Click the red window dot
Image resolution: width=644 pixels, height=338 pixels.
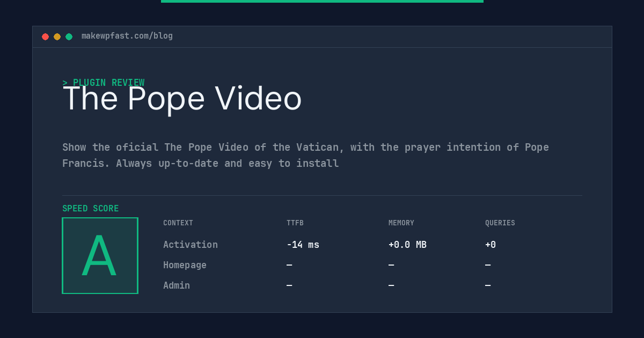45,36
